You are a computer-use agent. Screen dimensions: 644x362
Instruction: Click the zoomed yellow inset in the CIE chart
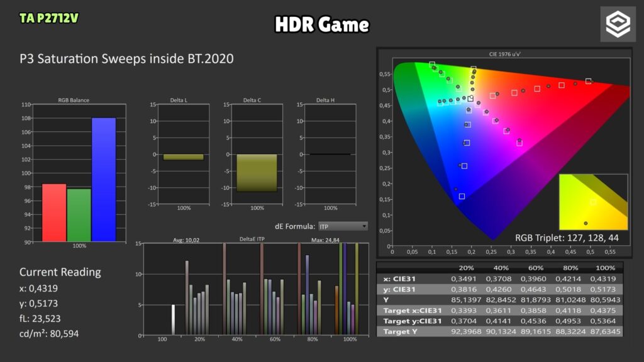(x=593, y=202)
